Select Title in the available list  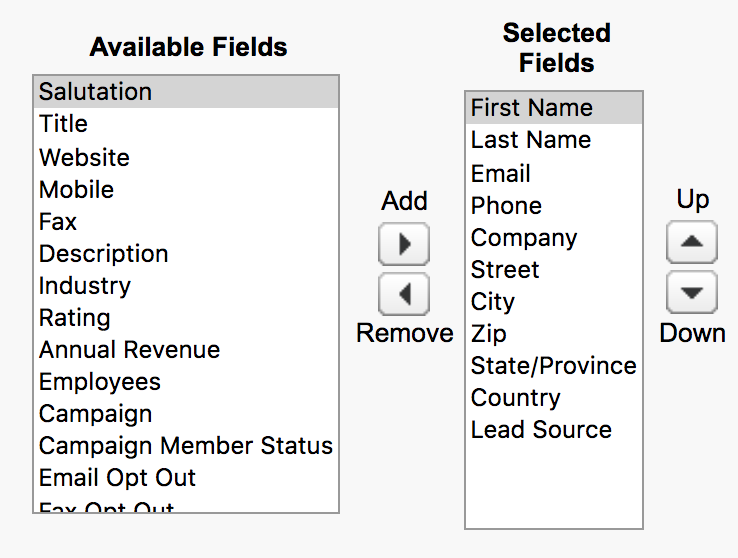186,124
